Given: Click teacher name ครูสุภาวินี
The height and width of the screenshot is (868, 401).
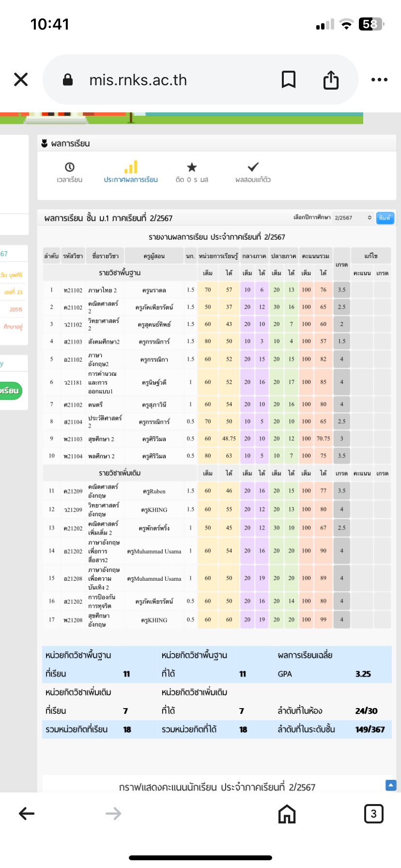Looking at the screenshot, I should coord(154,404).
